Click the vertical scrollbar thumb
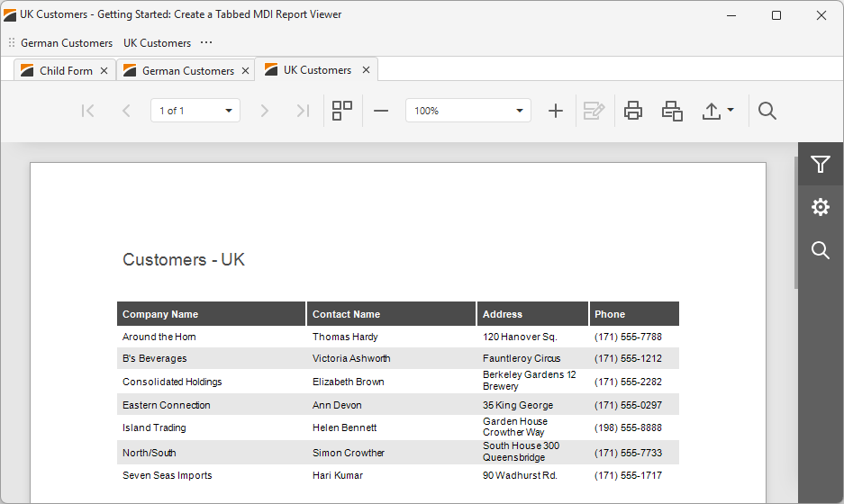Image resolution: width=844 pixels, height=504 pixels. pyautogui.click(x=796, y=221)
